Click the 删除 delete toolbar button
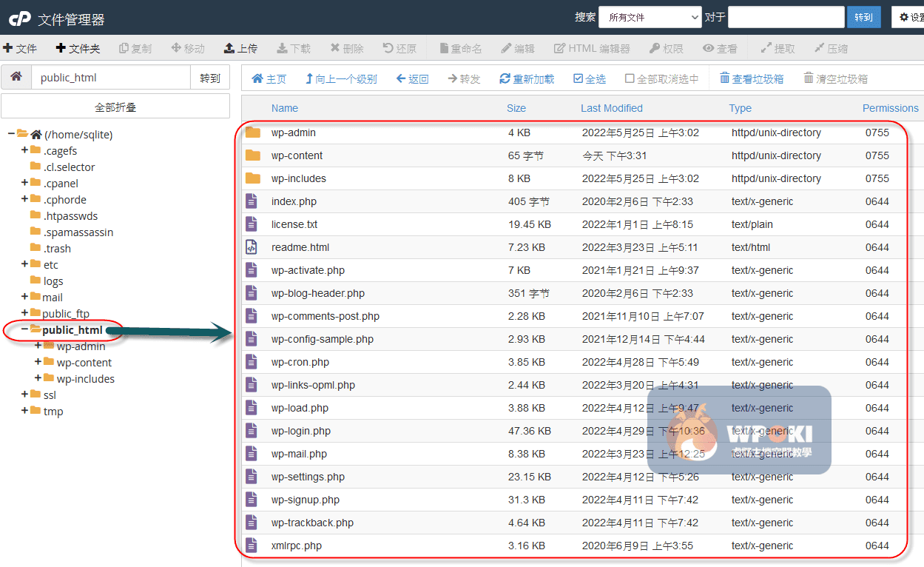 click(x=347, y=48)
